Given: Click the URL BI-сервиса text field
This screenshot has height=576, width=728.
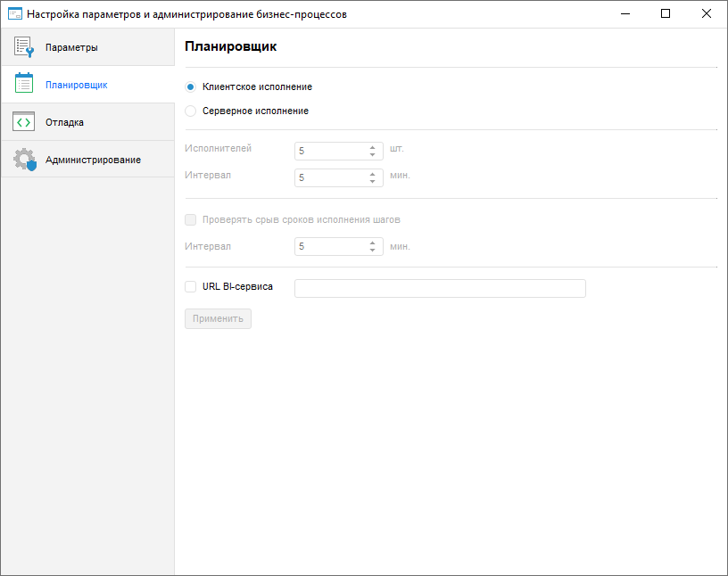Looking at the screenshot, I should click(439, 288).
